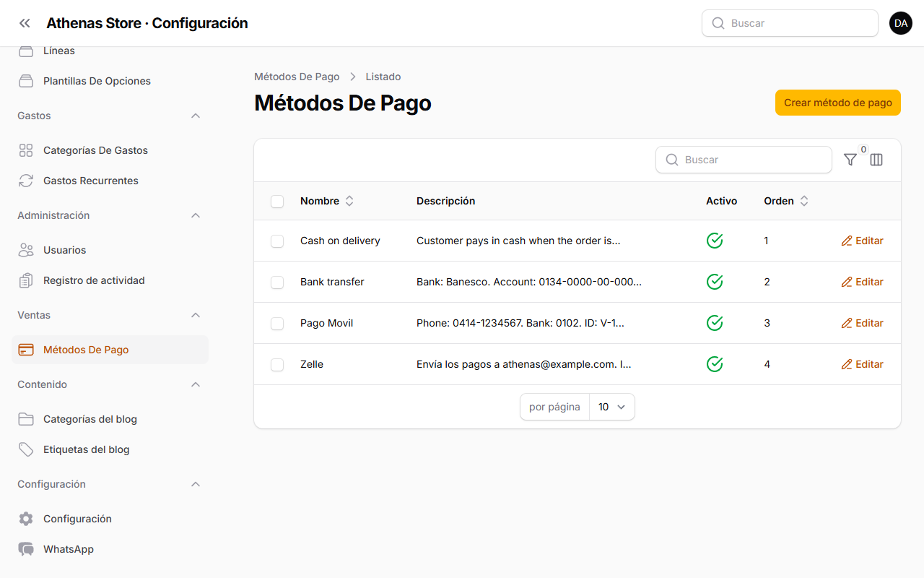
Task: Open the table filter funnel icon
Action: (x=850, y=160)
